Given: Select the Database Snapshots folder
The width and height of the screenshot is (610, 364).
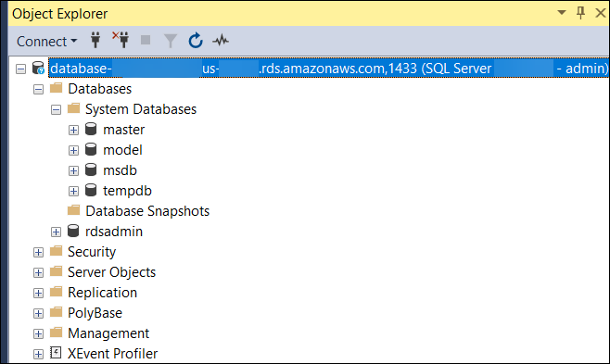Looking at the screenshot, I should [x=147, y=211].
